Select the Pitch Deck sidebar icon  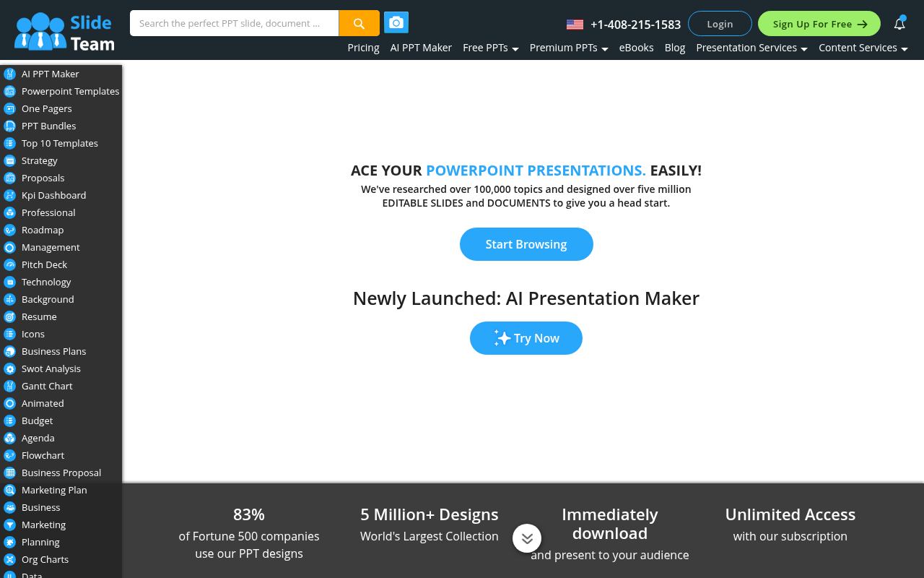[9, 264]
